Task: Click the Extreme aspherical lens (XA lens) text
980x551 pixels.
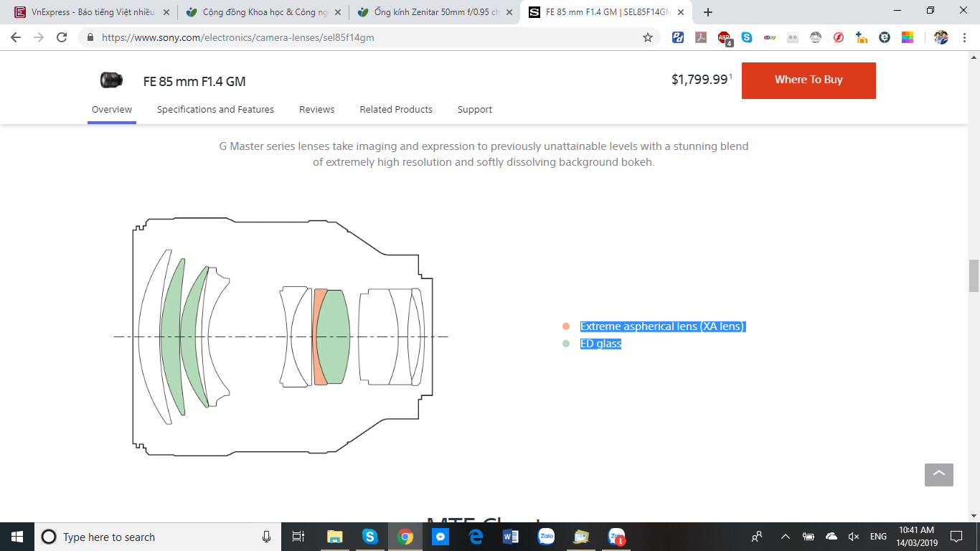Action: tap(663, 326)
